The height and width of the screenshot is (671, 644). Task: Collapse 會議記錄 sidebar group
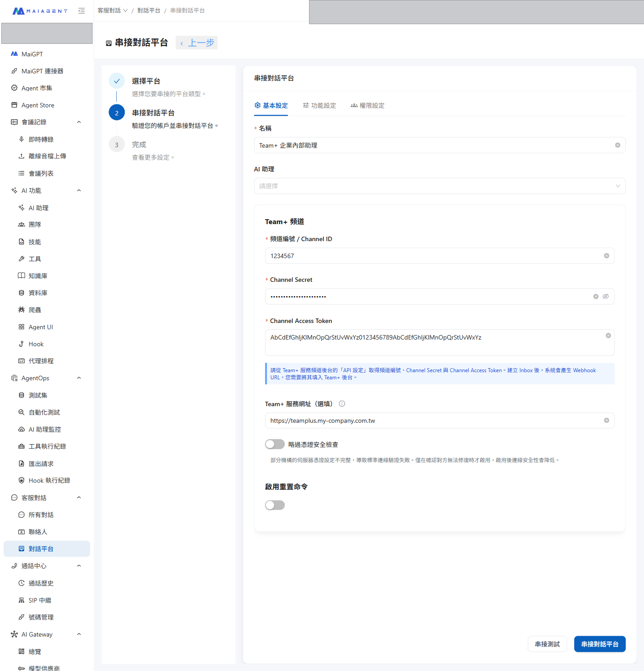pos(79,122)
